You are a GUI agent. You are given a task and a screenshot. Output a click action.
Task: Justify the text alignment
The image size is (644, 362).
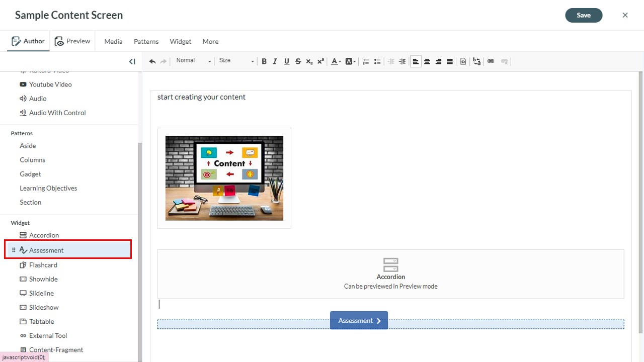pos(450,61)
